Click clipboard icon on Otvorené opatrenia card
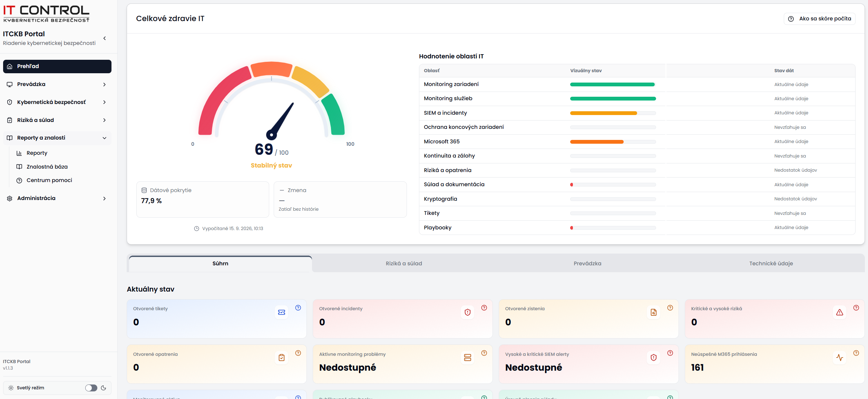The width and height of the screenshot is (868, 399). (x=282, y=358)
